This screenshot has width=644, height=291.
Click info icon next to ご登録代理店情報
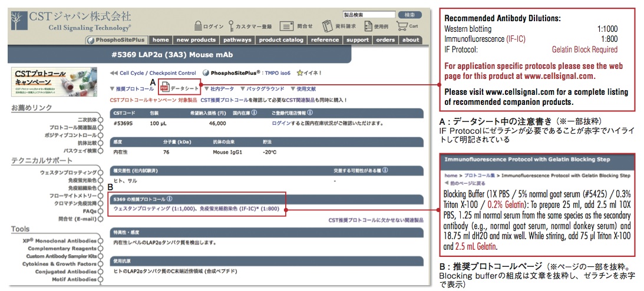(x=310, y=112)
